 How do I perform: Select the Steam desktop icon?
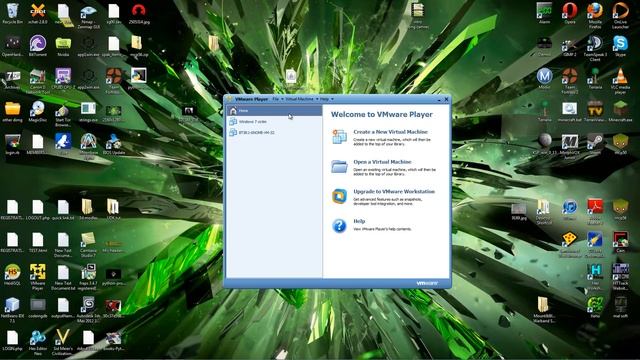[x=595, y=144]
